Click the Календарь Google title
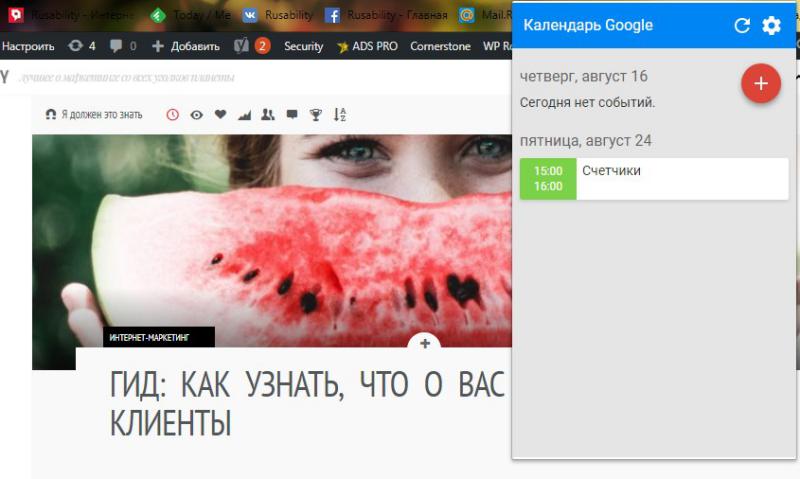The width and height of the screenshot is (800, 479). 588,25
